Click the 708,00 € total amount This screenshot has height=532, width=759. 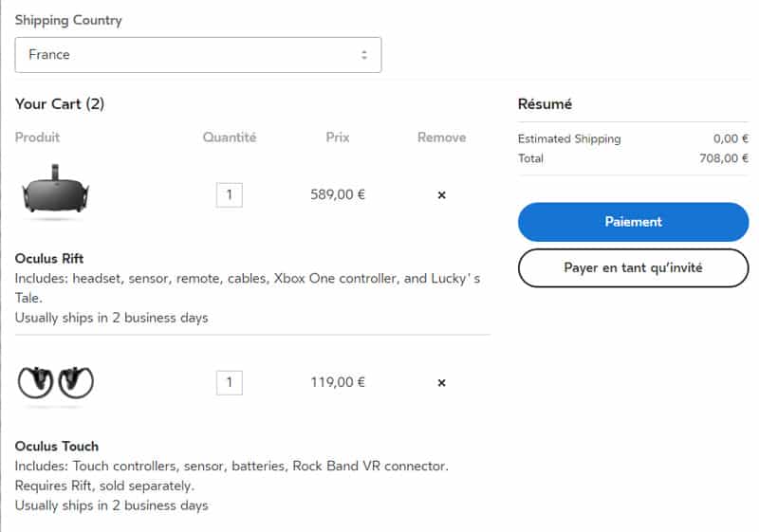click(x=724, y=158)
